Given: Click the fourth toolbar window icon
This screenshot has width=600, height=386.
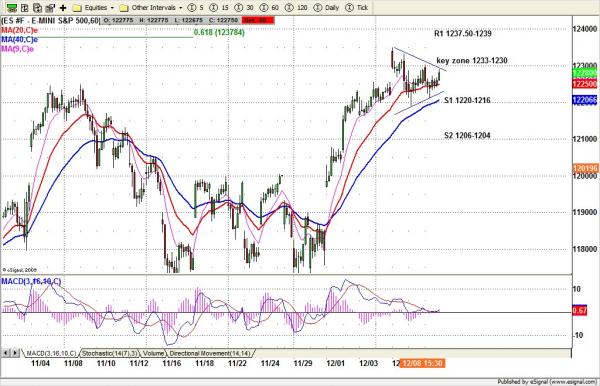Looking at the screenshot, I should pyautogui.click(x=50, y=8).
